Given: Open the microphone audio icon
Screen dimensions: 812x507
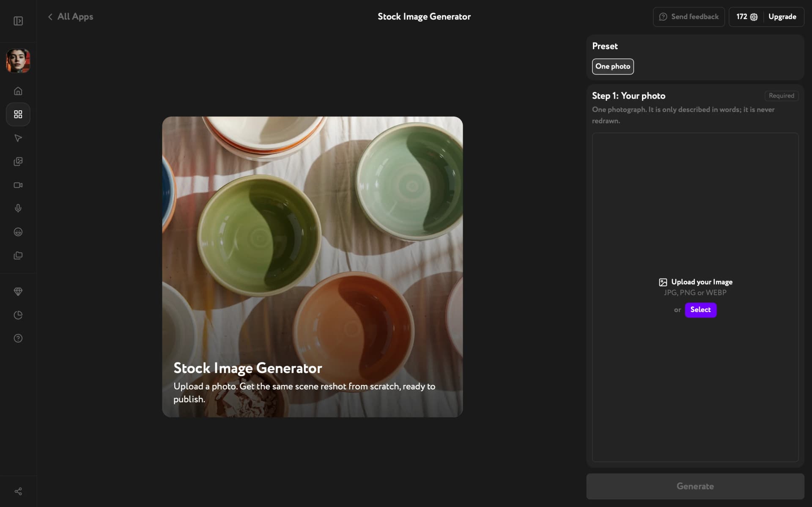Looking at the screenshot, I should tap(18, 208).
